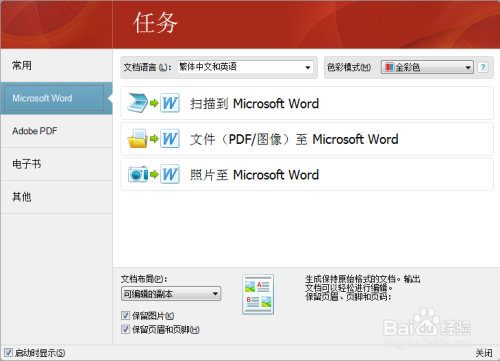This screenshot has height=361, width=500.
Task: Toggle the 保留图片 checkbox
Action: pyautogui.click(x=125, y=315)
